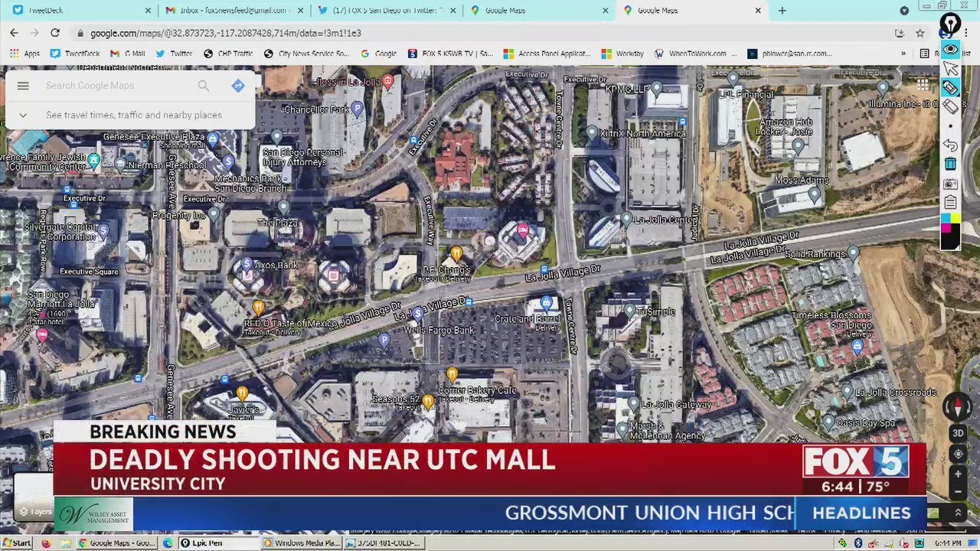Screen dimensions: 980x551
Task: Click the show-your-location target button
Action: (x=958, y=454)
